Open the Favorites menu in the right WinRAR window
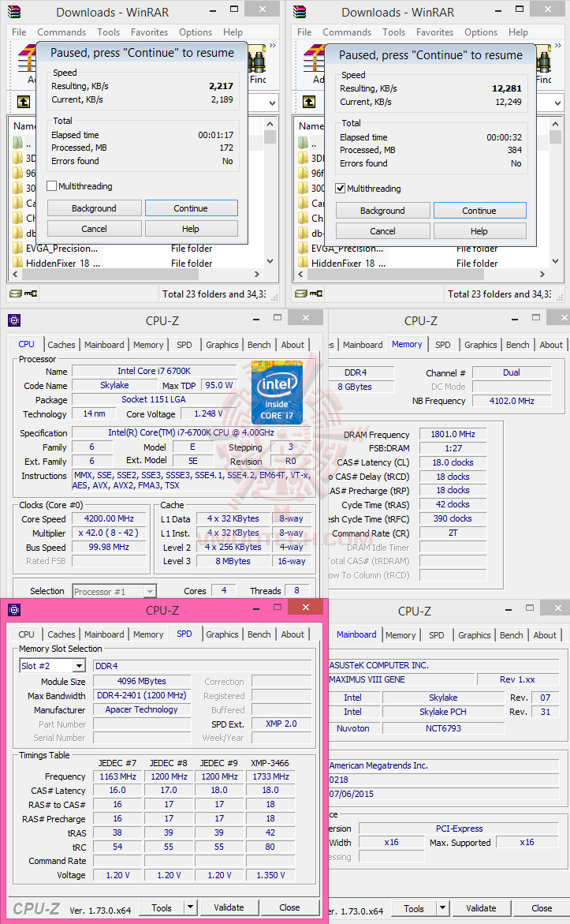570x924 pixels. 434,32
